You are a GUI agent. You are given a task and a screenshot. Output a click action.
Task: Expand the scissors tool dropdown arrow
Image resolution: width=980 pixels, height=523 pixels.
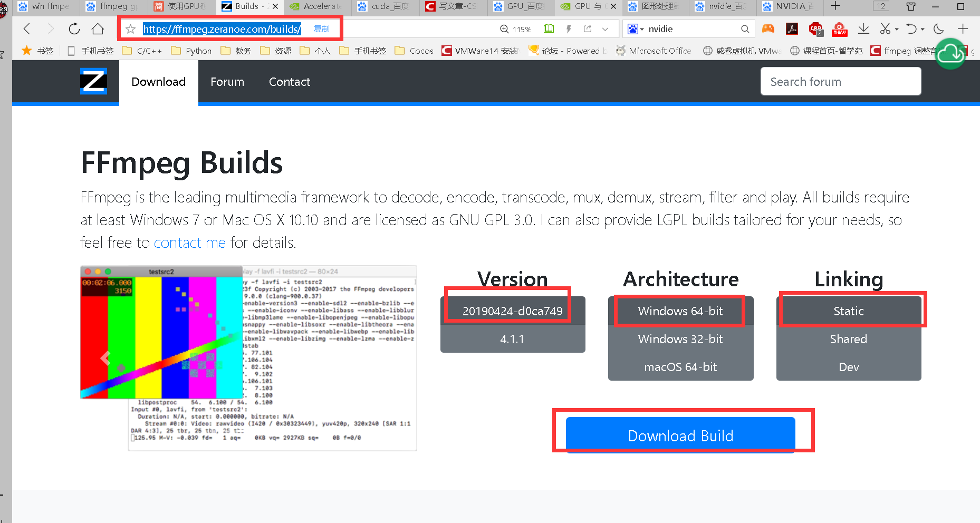(897, 30)
